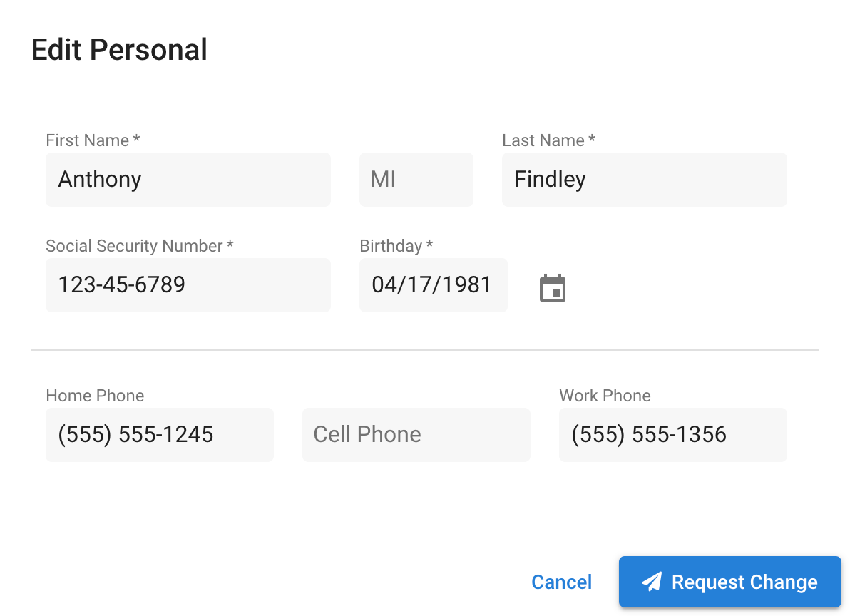Click the Work Phone label
This screenshot has width=850, height=616.
pos(605,396)
